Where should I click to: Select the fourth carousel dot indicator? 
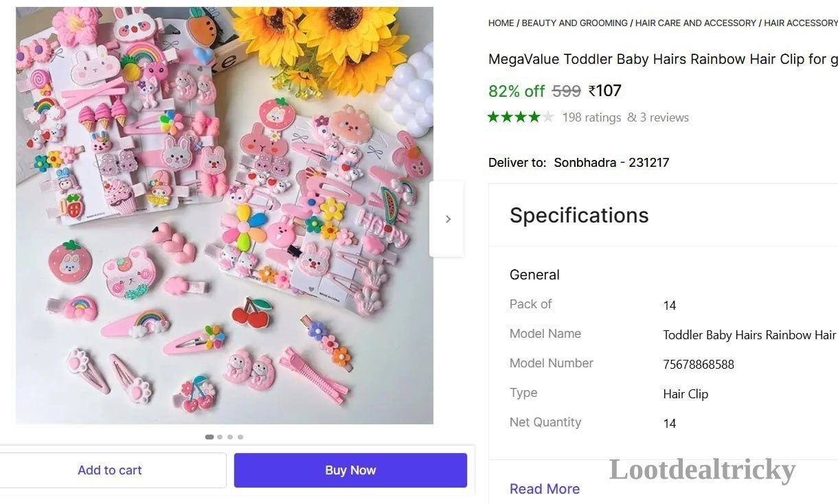tap(240, 437)
